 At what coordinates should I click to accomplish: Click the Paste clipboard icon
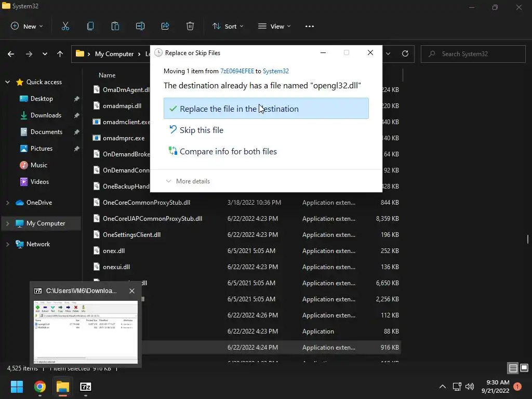[115, 26]
